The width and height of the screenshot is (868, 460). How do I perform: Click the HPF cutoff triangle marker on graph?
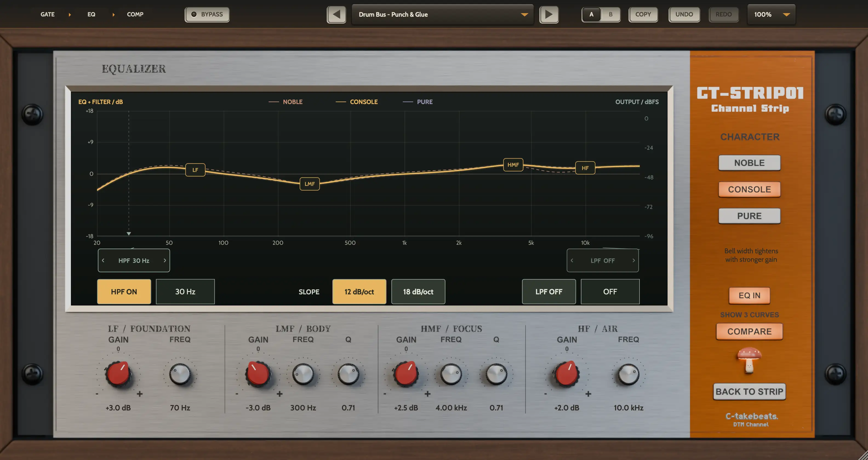point(129,233)
